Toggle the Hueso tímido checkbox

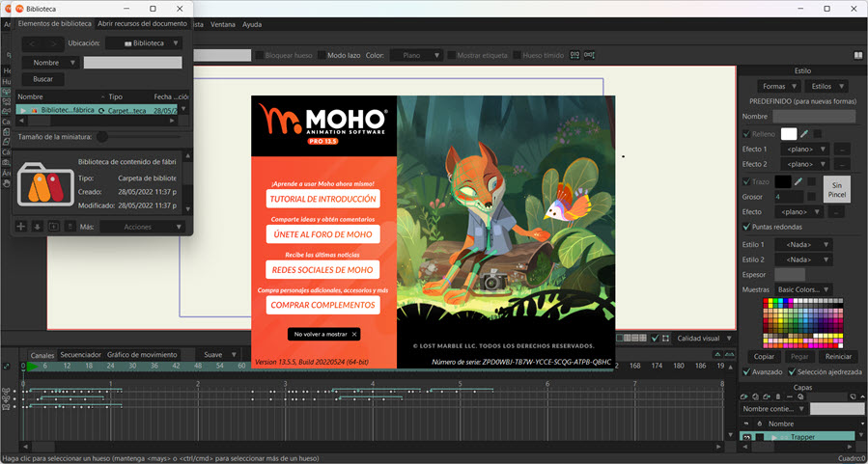click(x=517, y=55)
